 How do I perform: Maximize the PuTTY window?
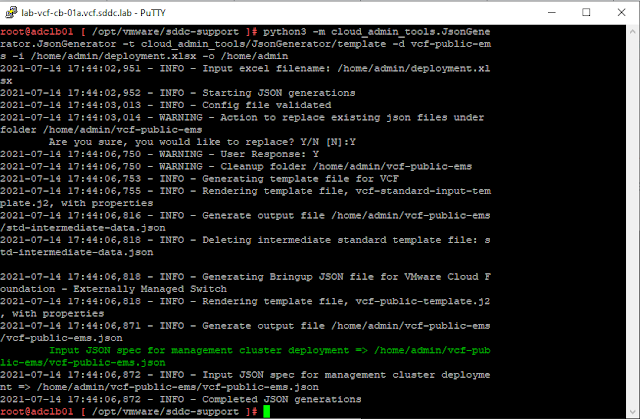(586, 13)
